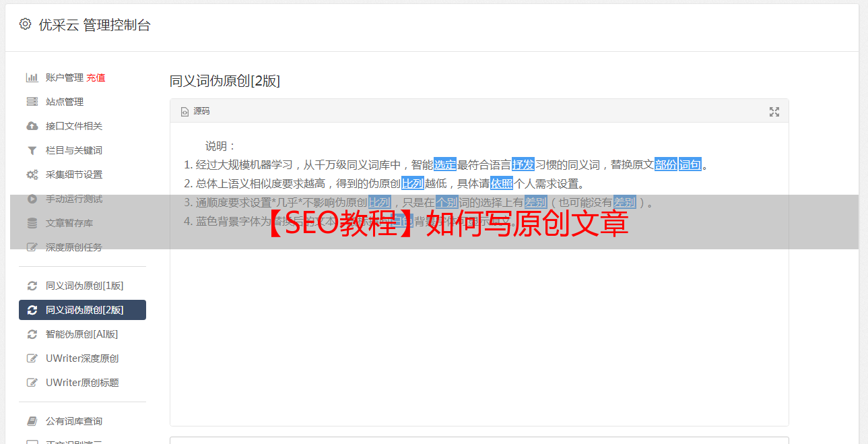Open 智能伪原创[AI版] in the sidebar
The image size is (868, 444).
[82, 334]
